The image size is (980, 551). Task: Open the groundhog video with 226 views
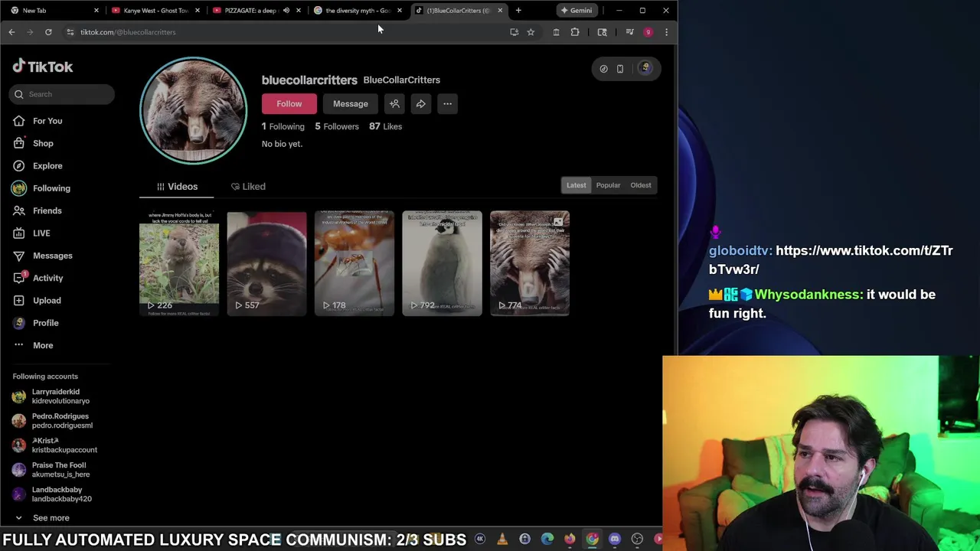(x=179, y=263)
